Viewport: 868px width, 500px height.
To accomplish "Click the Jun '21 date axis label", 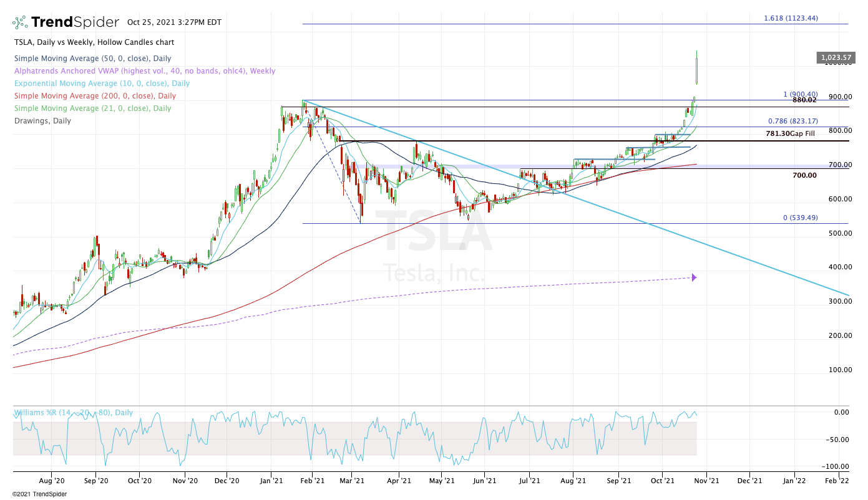I will coord(484,481).
